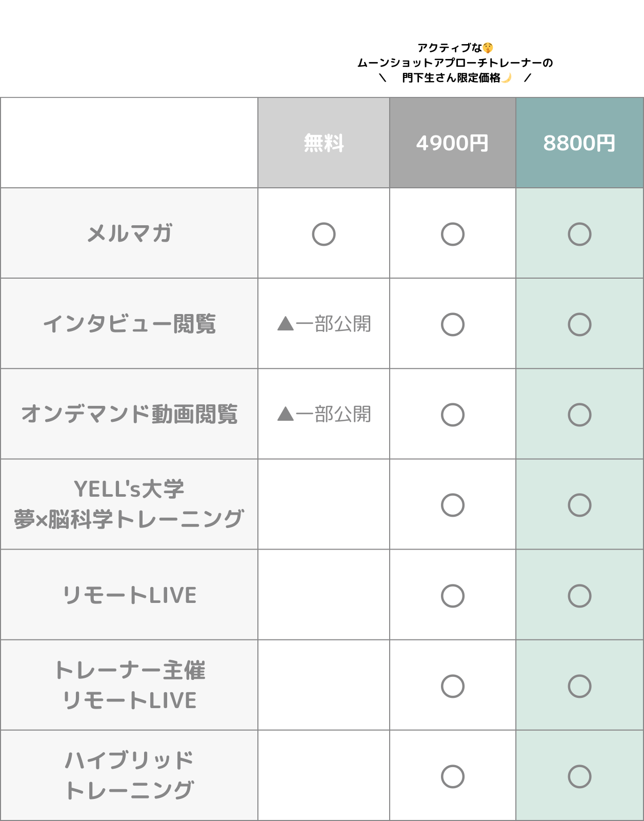The width and height of the screenshot is (644, 821).
Task: Select the 4900円 plan header
Action: (452, 143)
